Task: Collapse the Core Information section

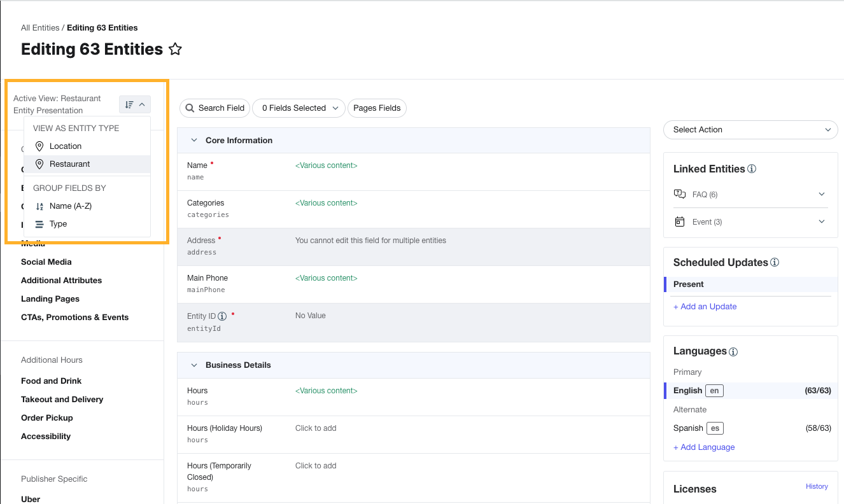Action: (194, 139)
